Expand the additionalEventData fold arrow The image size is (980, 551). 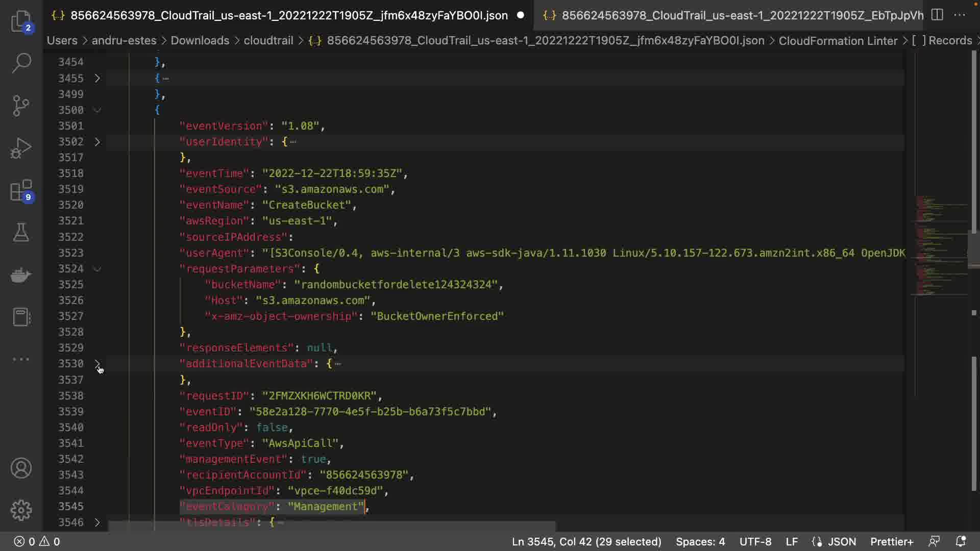(97, 364)
